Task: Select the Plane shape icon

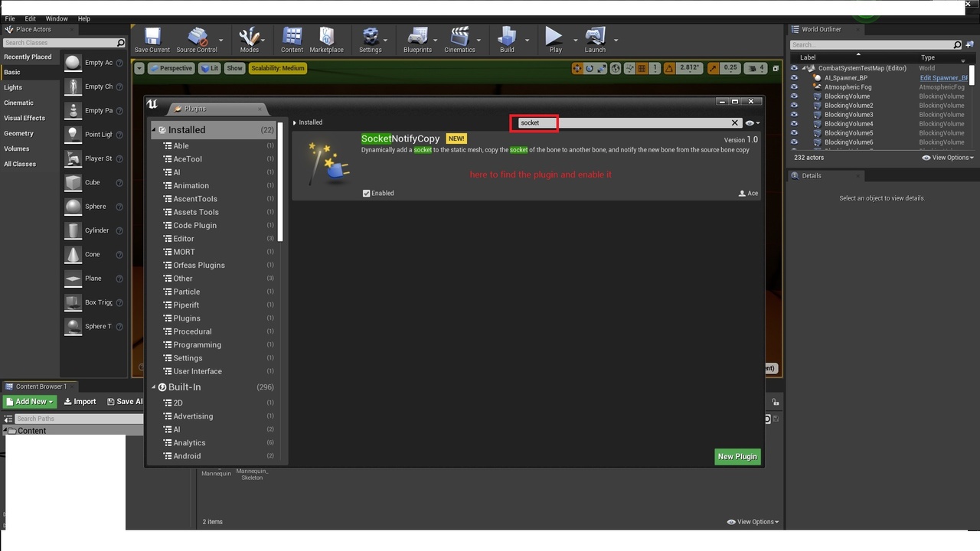Action: [x=73, y=279]
